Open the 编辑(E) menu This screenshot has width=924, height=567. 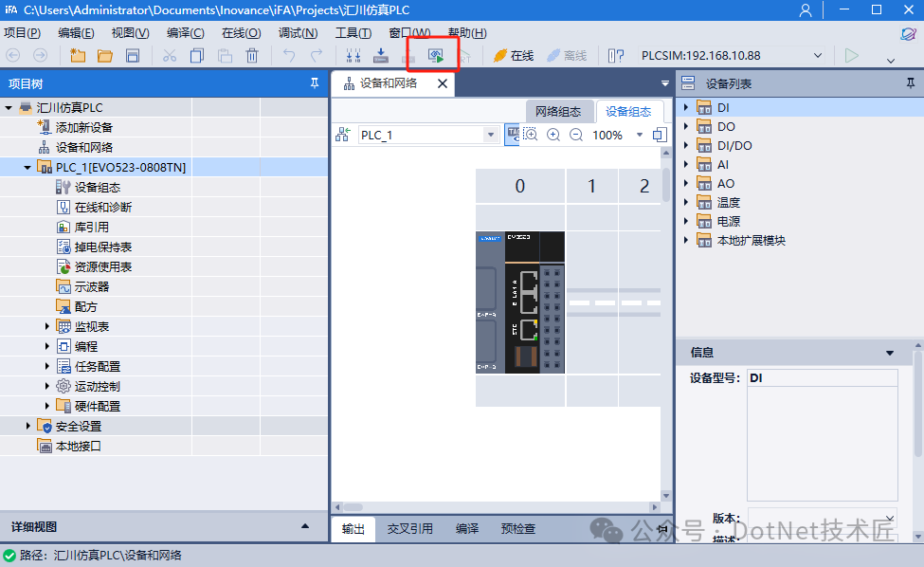click(76, 33)
